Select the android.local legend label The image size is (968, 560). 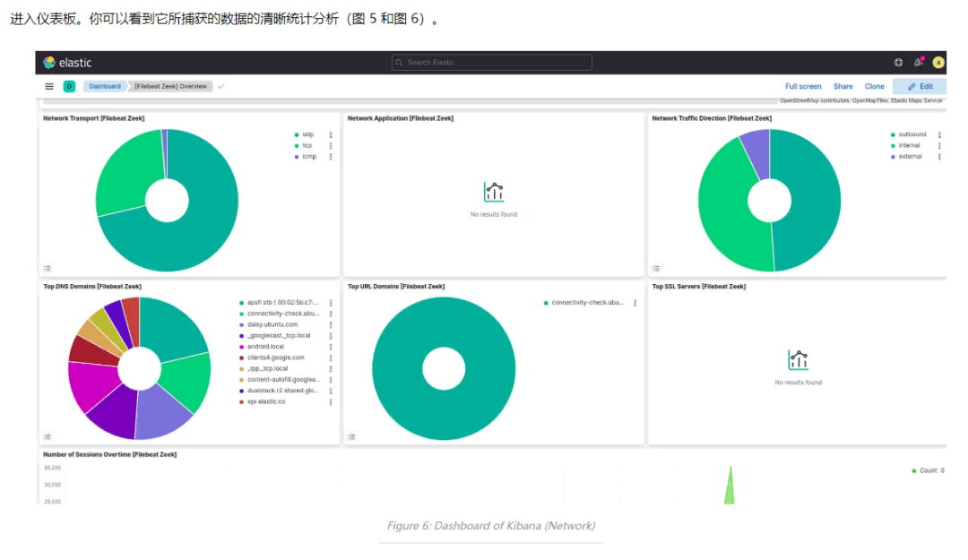coord(265,347)
